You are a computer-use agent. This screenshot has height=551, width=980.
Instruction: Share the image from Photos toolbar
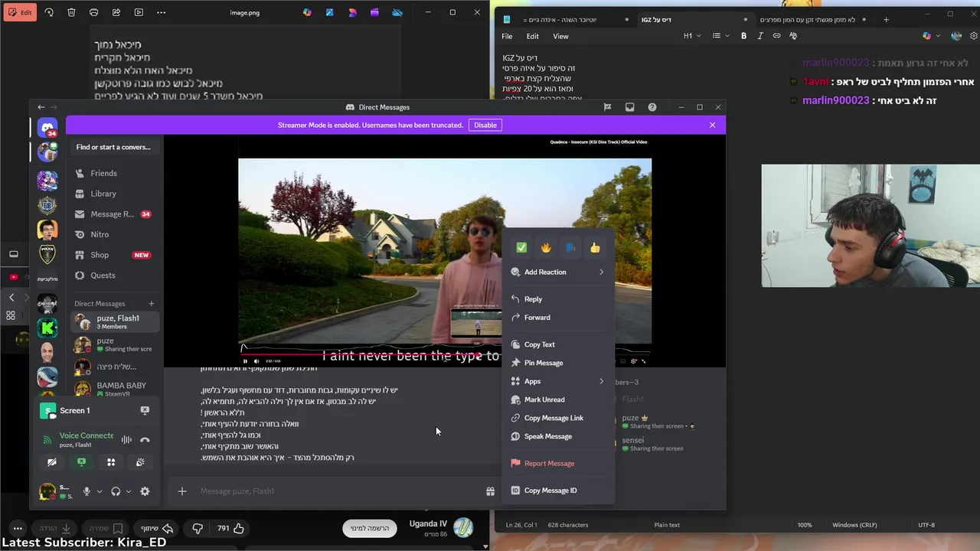(116, 12)
